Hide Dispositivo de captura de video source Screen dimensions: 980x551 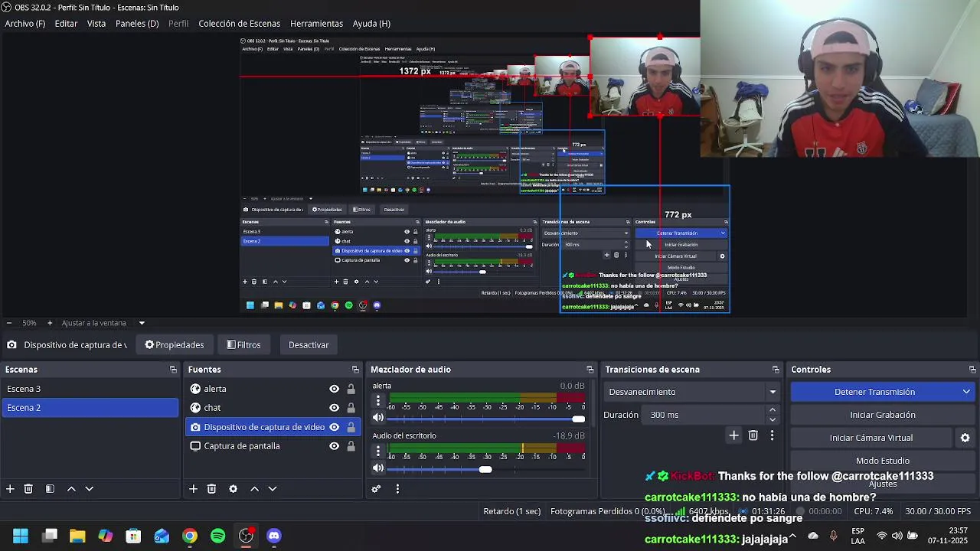tap(334, 427)
